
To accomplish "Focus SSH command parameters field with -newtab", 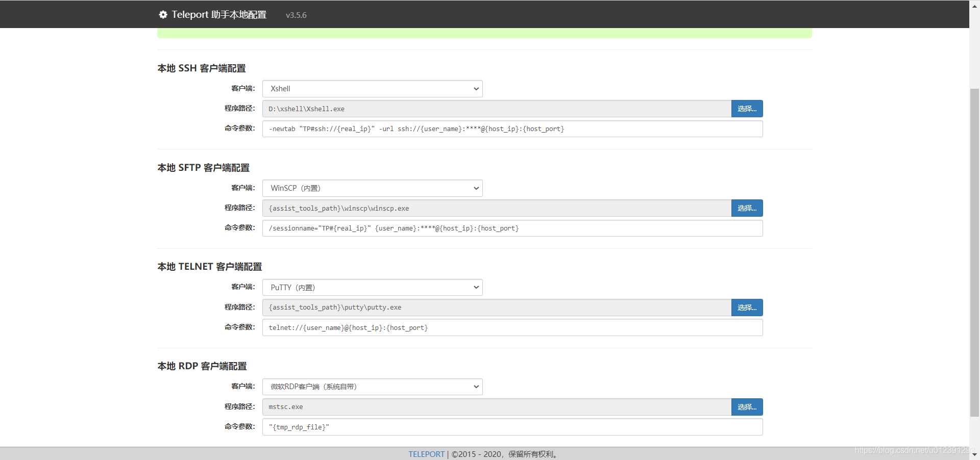I will pos(512,129).
